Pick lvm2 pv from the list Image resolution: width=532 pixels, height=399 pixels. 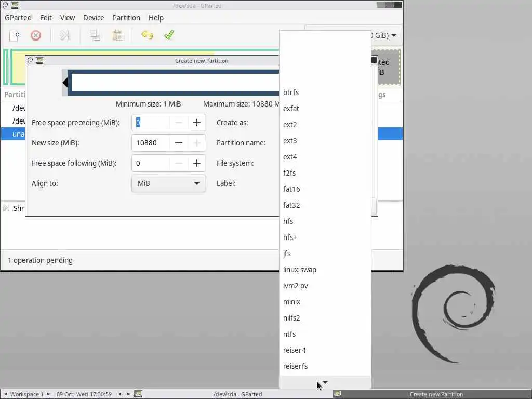[325, 286]
